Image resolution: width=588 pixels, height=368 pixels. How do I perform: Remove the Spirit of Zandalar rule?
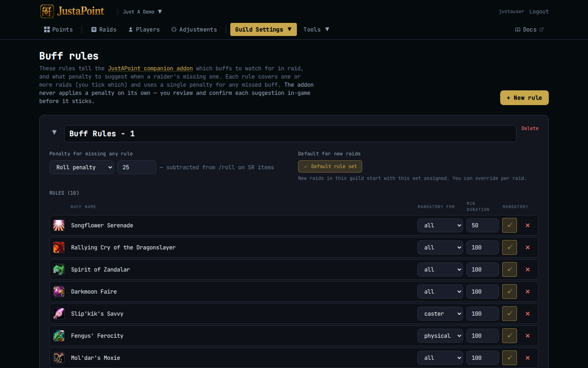(528, 269)
